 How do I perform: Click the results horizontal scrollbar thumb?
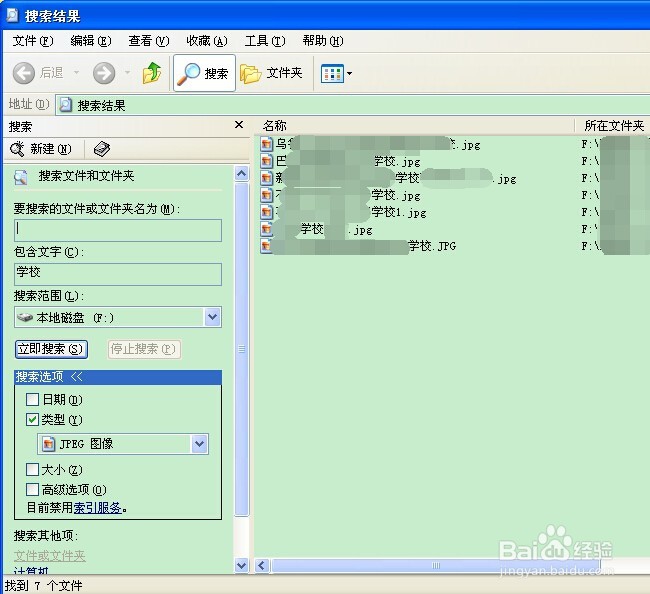click(435, 565)
